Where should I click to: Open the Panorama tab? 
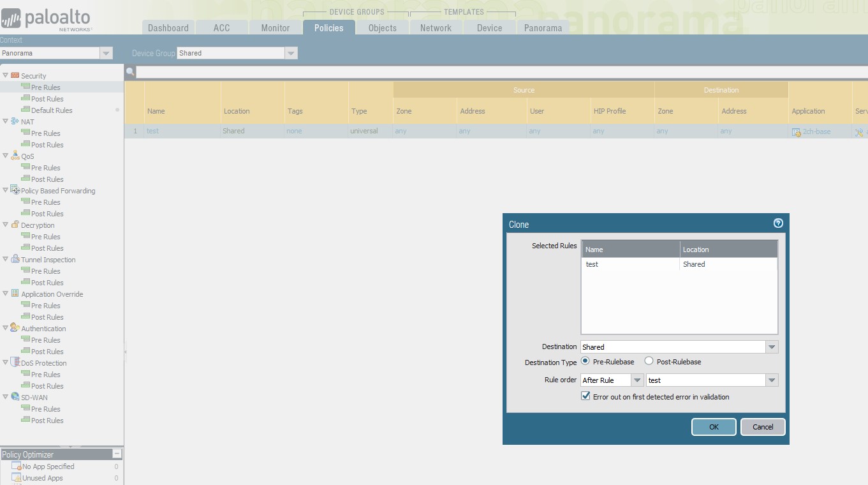(x=543, y=27)
